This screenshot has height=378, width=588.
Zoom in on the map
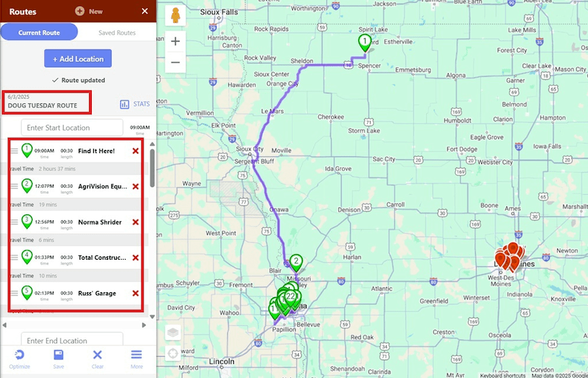click(175, 41)
